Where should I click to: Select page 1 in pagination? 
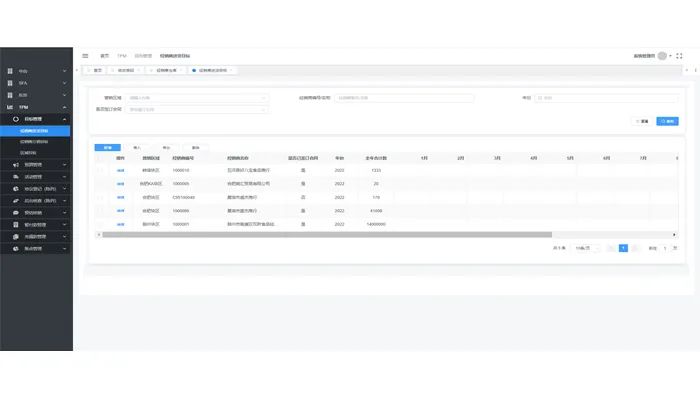point(623,248)
